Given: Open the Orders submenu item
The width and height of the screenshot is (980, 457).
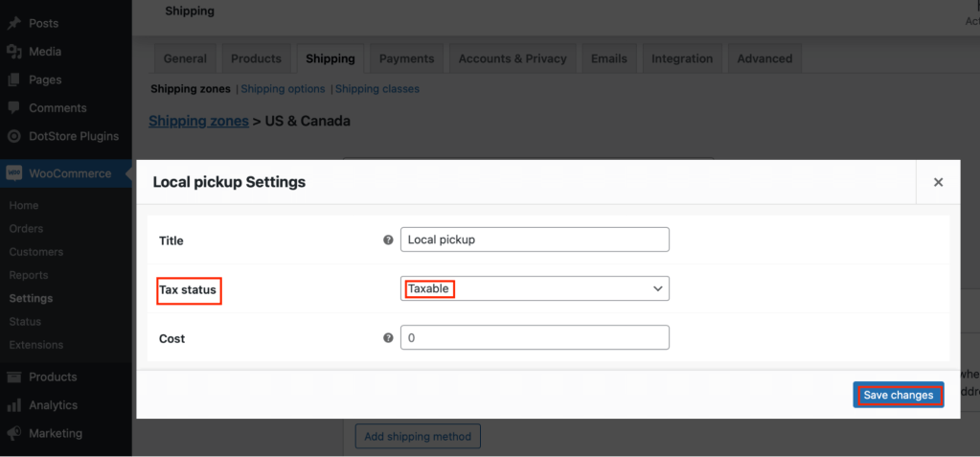Looking at the screenshot, I should coord(26,229).
